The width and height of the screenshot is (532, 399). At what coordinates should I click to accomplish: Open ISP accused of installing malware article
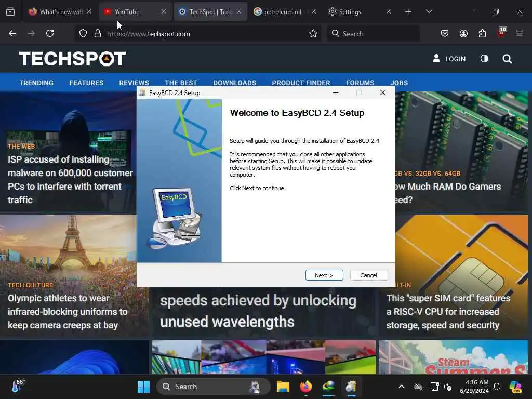[x=70, y=179]
